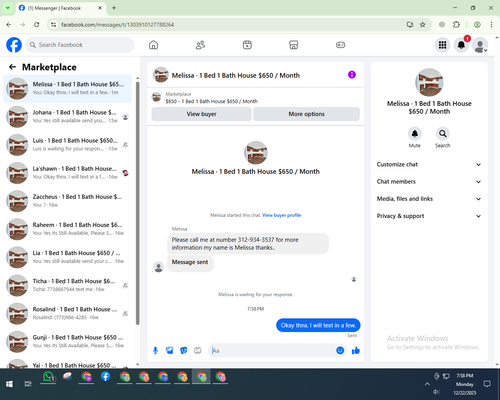The height and width of the screenshot is (400, 500).
Task: Open Johana conversation in chat list
Action: pos(67,117)
